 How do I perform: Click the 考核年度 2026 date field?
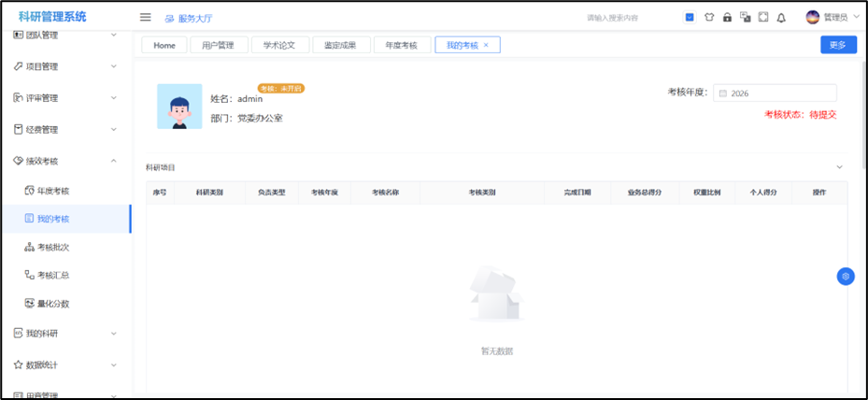[775, 93]
